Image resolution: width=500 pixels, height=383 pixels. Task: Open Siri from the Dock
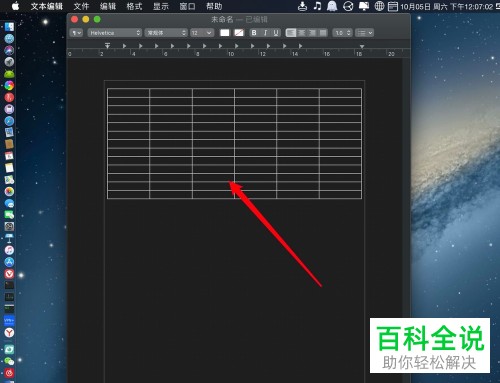pos(9,50)
